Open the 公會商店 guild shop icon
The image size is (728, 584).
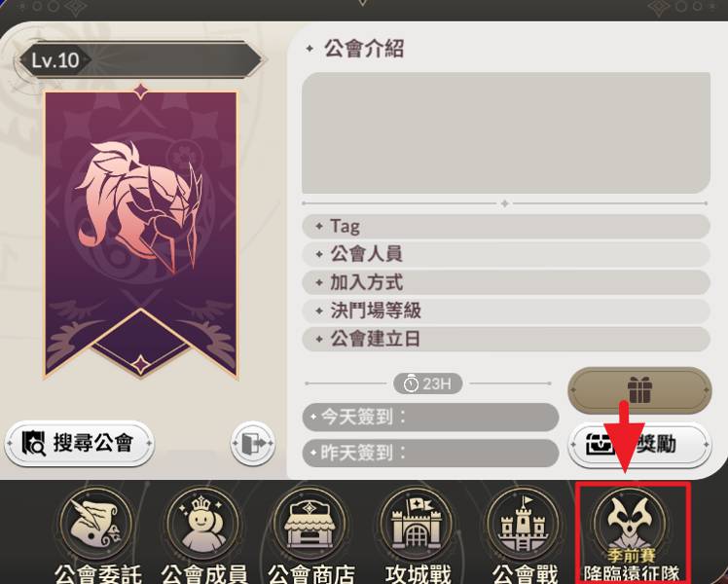(x=309, y=524)
